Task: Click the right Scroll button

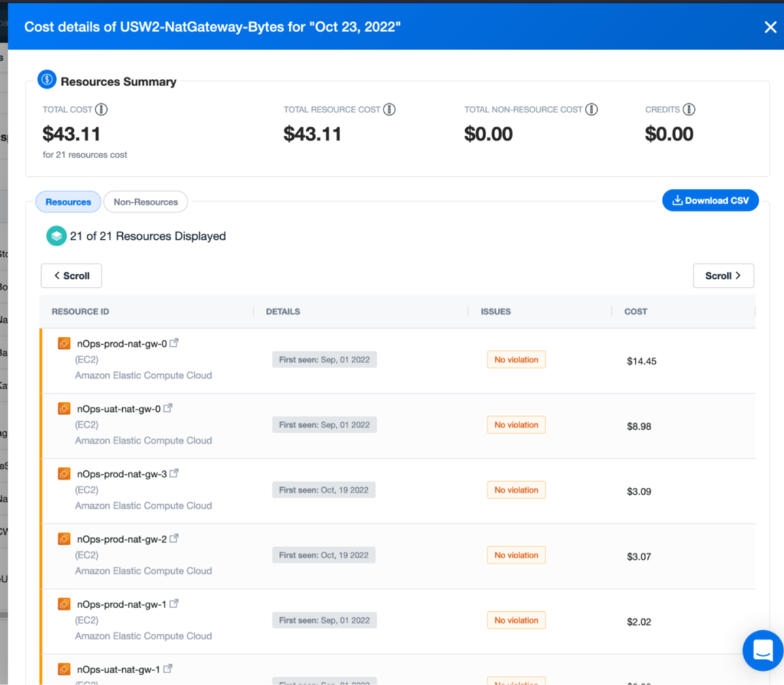Action: click(x=723, y=276)
